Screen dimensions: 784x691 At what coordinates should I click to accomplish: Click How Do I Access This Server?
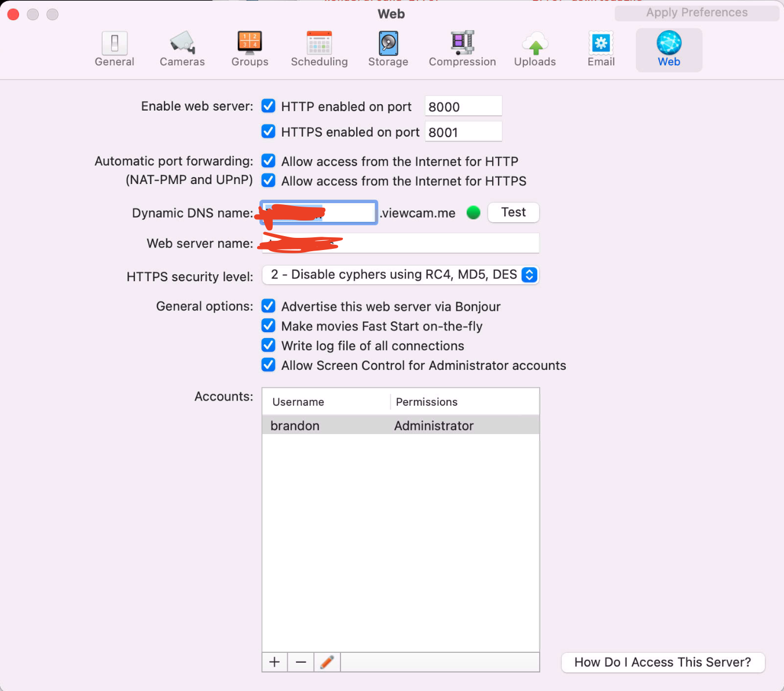(x=663, y=662)
